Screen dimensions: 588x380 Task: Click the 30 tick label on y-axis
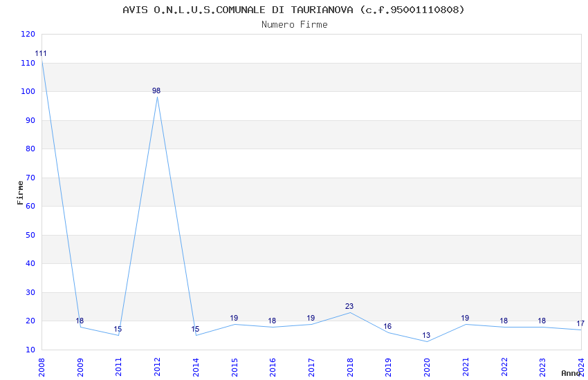(x=30, y=292)
